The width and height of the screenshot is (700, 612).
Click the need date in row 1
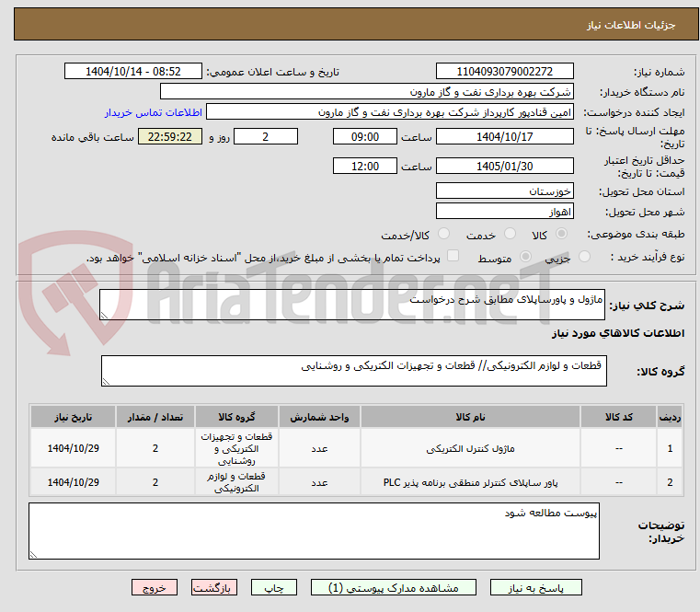(74, 448)
